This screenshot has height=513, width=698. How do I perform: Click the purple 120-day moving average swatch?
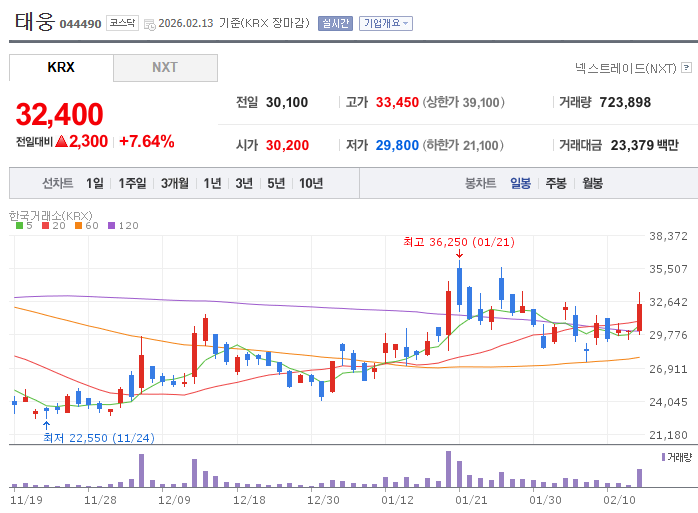112,226
